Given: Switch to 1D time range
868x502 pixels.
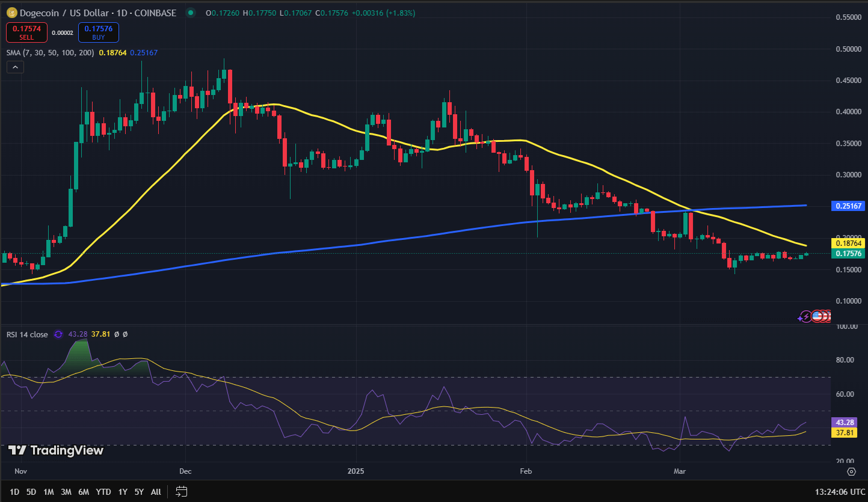Looking at the screenshot, I should (x=14, y=492).
